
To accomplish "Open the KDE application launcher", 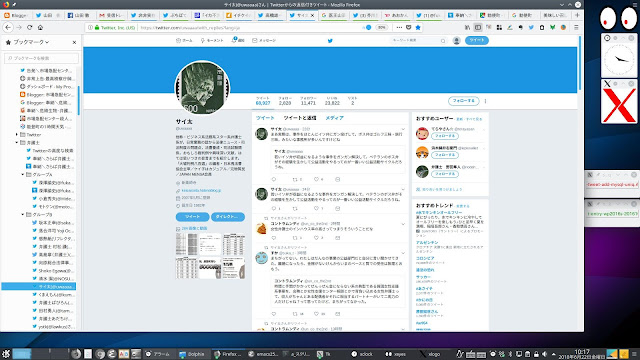I will 5,354.
